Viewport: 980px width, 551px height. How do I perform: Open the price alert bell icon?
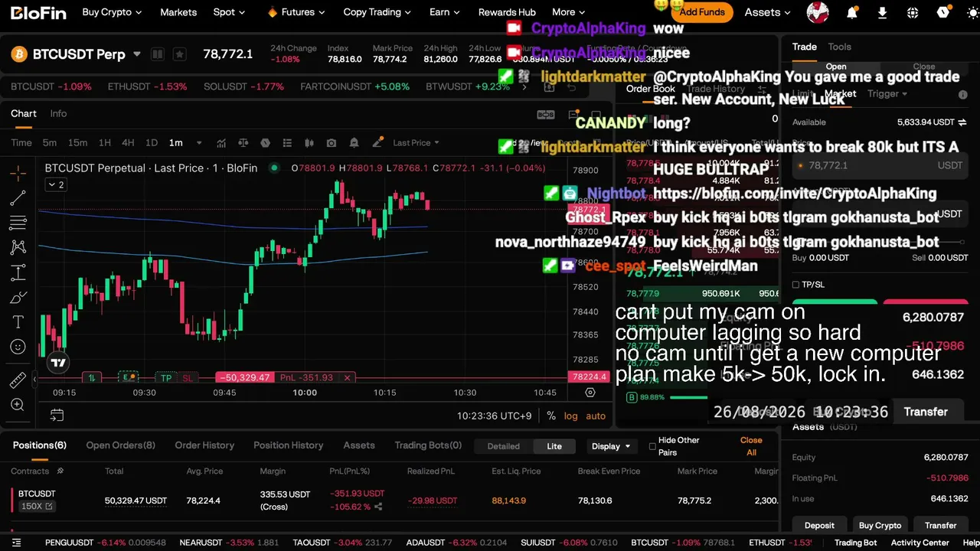click(x=354, y=143)
